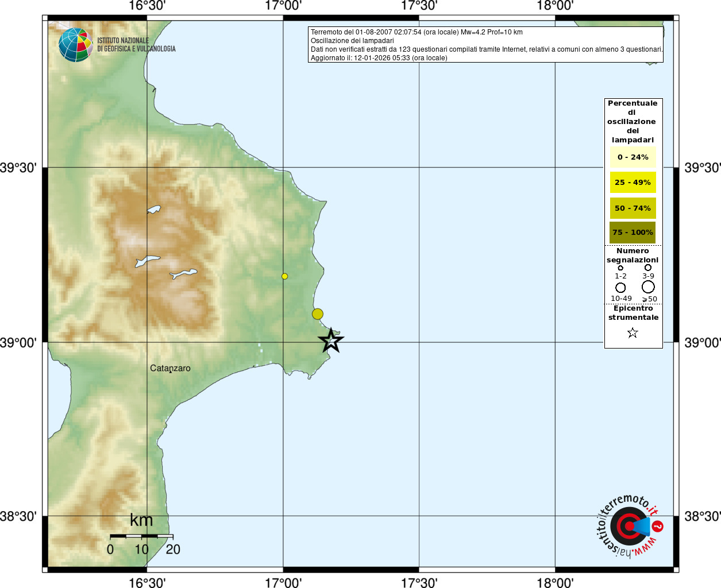Click the small yellow circle marker
This screenshot has height=588, width=721.
coord(284,276)
